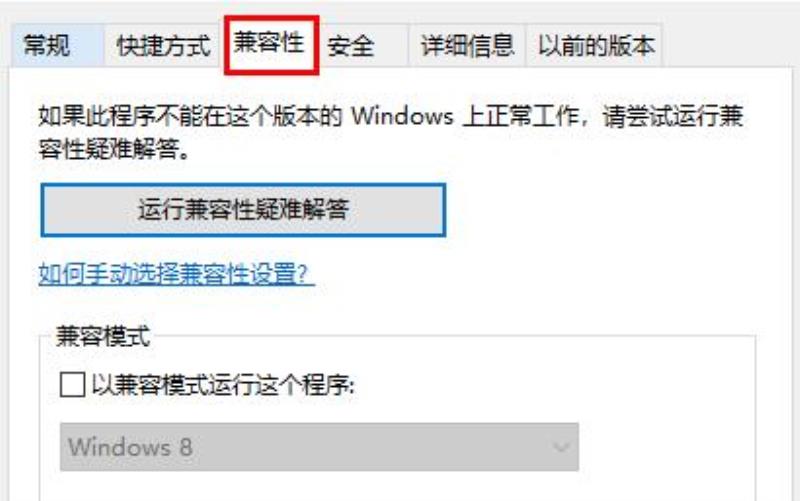Viewport: 800px width, 501px height.
Task: Select the Windows 8 text in the disabled combo box
Action: (131, 447)
